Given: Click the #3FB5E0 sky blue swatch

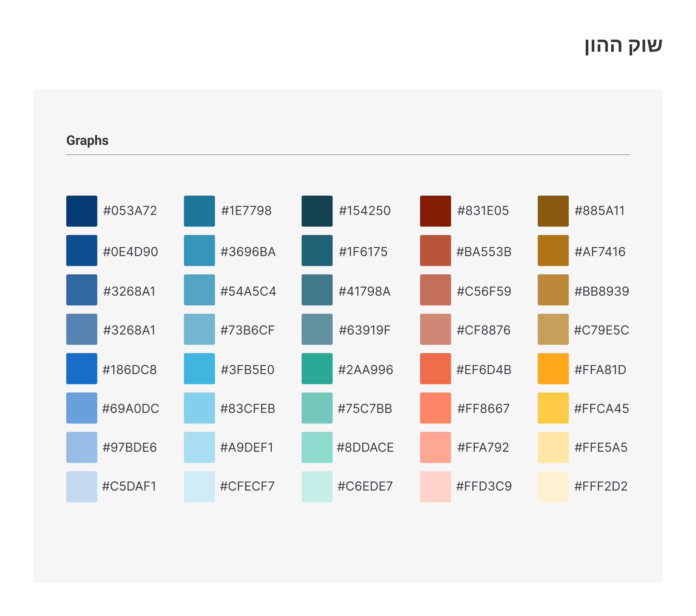Looking at the screenshot, I should 199,368.
